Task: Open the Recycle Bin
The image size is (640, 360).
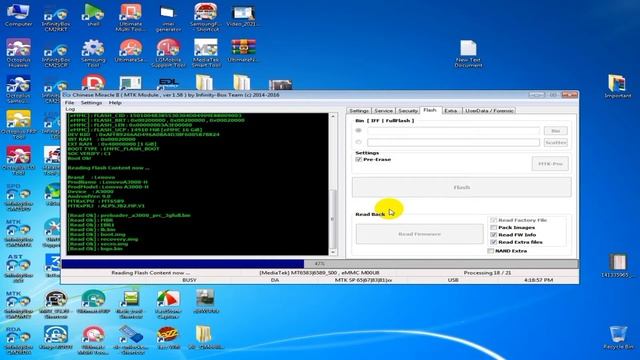Action: pos(618,337)
